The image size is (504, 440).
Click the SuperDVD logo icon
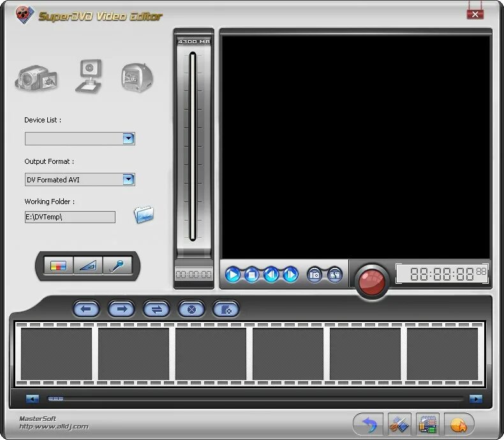(x=24, y=15)
